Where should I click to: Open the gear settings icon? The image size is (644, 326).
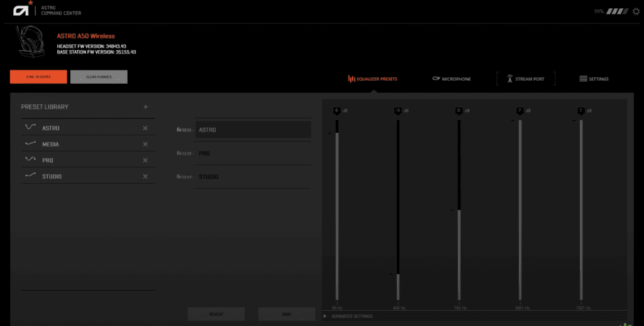(636, 11)
